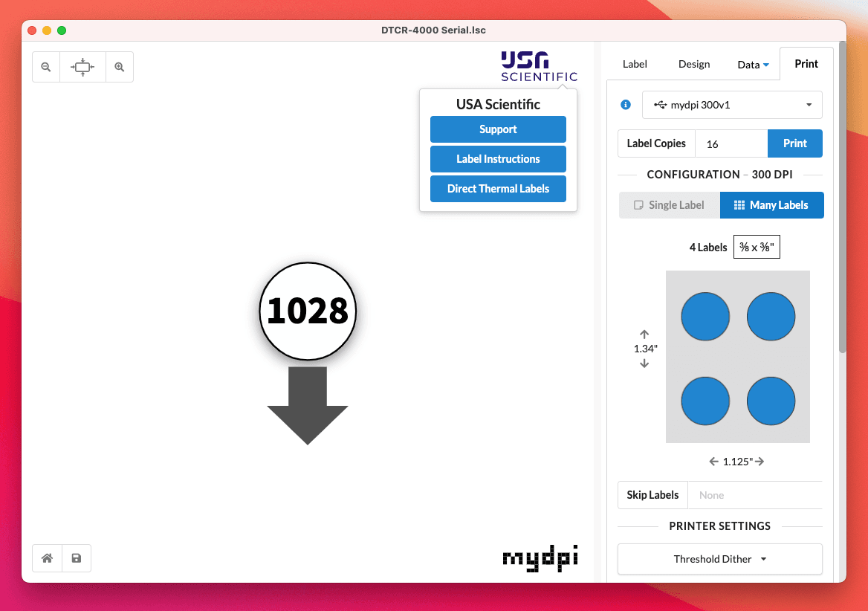Screen dimensions: 868x611
Task: Toggle the top-left blue label circle
Action: pyautogui.click(x=705, y=316)
